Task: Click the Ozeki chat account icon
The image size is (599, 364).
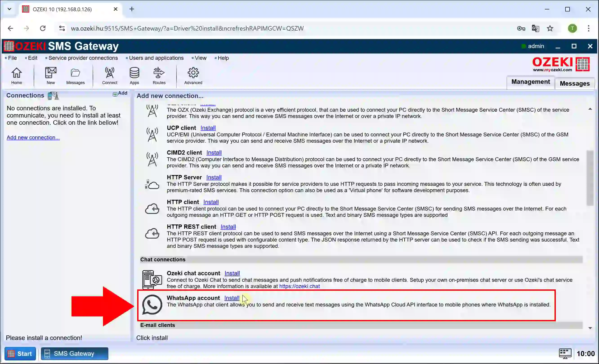Action: click(152, 280)
